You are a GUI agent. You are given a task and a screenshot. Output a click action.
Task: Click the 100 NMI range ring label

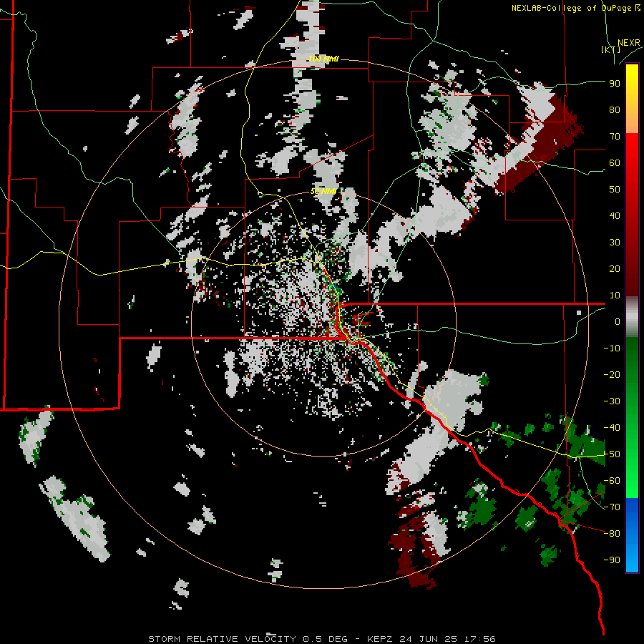[323, 59]
